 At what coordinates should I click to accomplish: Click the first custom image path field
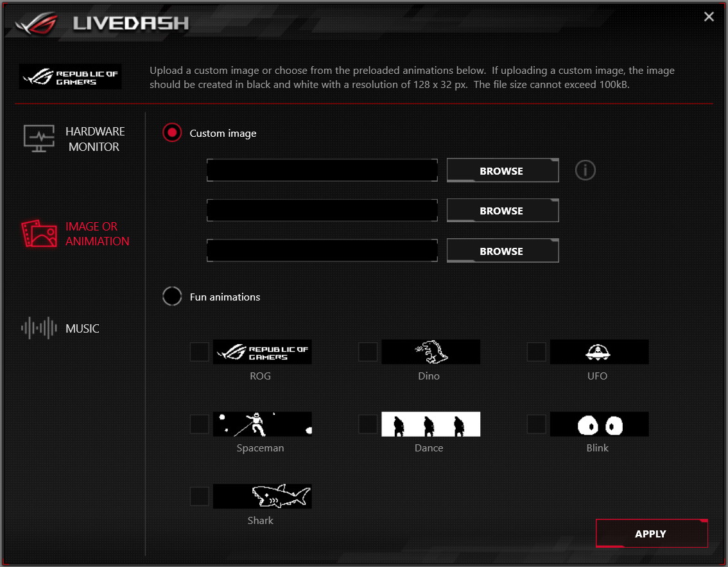click(x=322, y=170)
